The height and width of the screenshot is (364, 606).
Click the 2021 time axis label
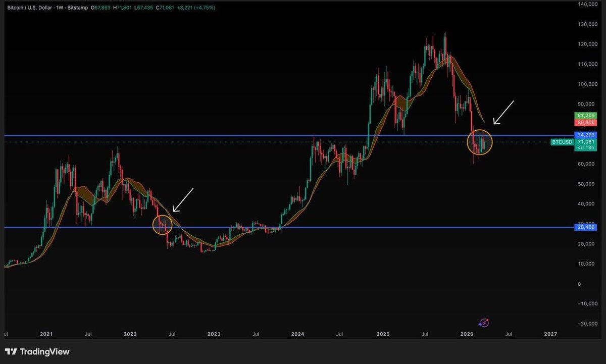(46, 334)
